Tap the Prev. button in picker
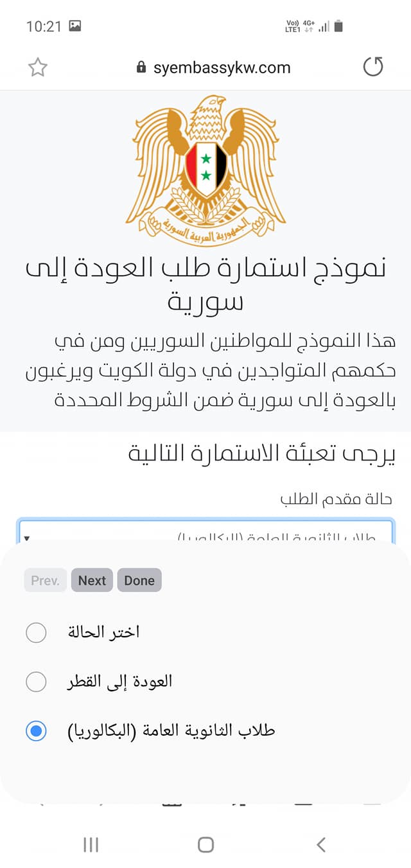 tap(45, 580)
